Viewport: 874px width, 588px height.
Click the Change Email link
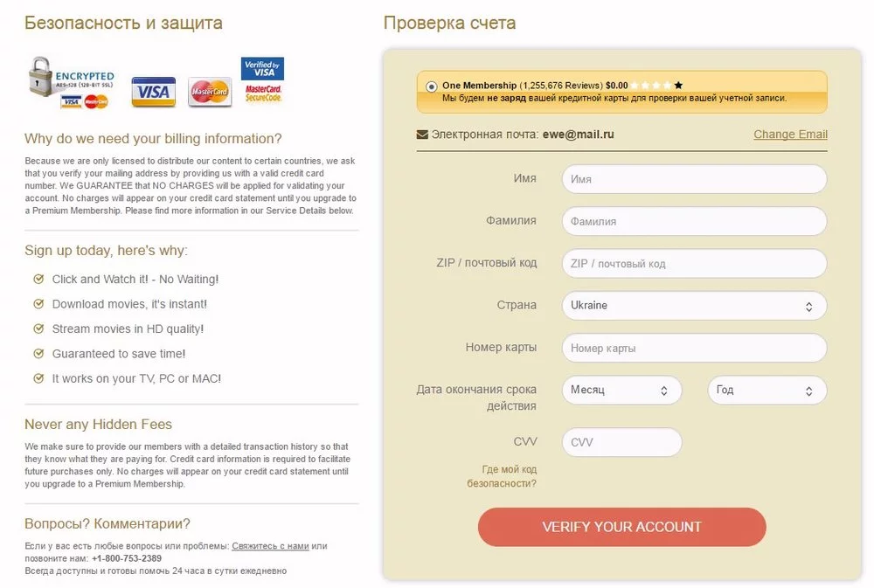790,135
